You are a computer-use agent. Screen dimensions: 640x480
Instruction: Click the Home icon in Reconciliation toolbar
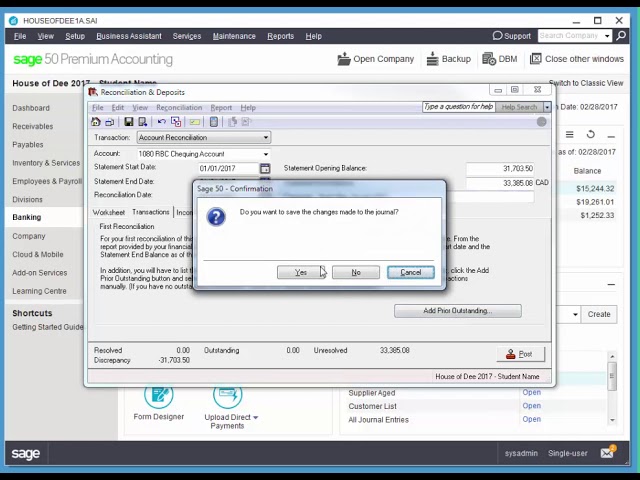(x=96, y=122)
